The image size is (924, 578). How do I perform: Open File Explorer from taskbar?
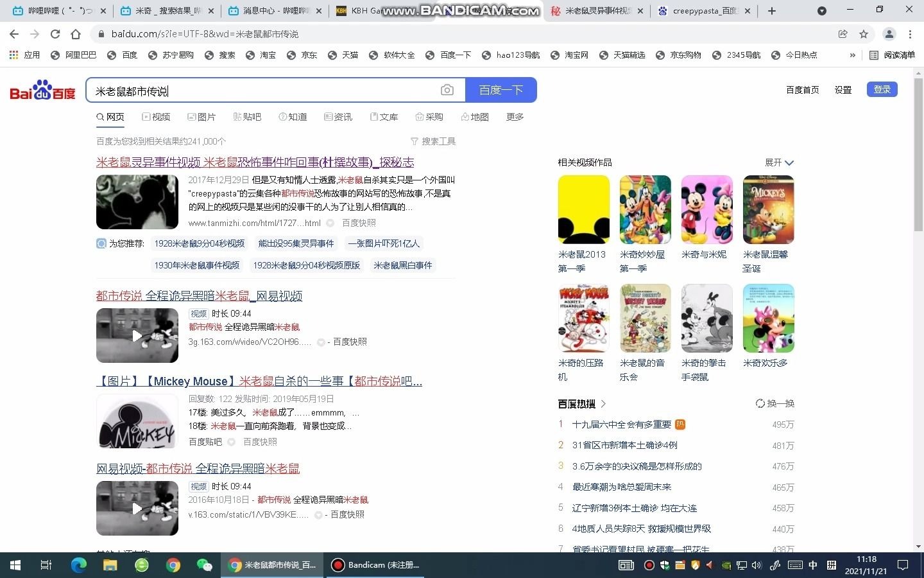(110, 565)
